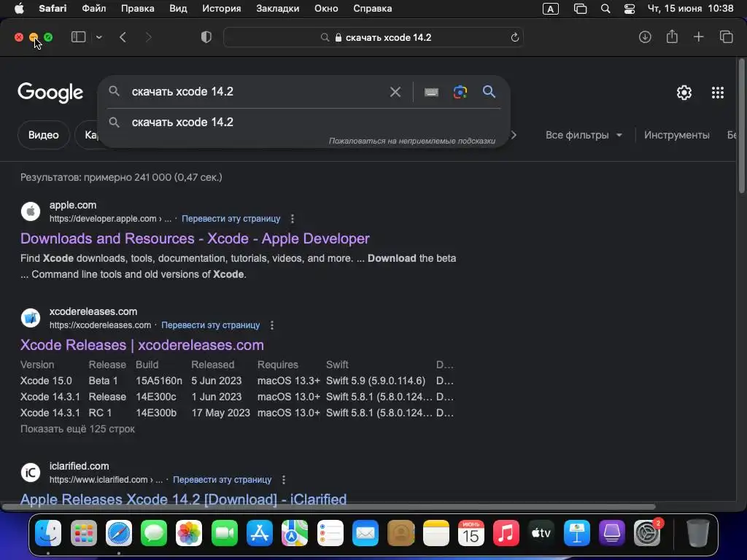The image size is (747, 560).
Task: Open a new tab with the plus icon
Action: 698,37
